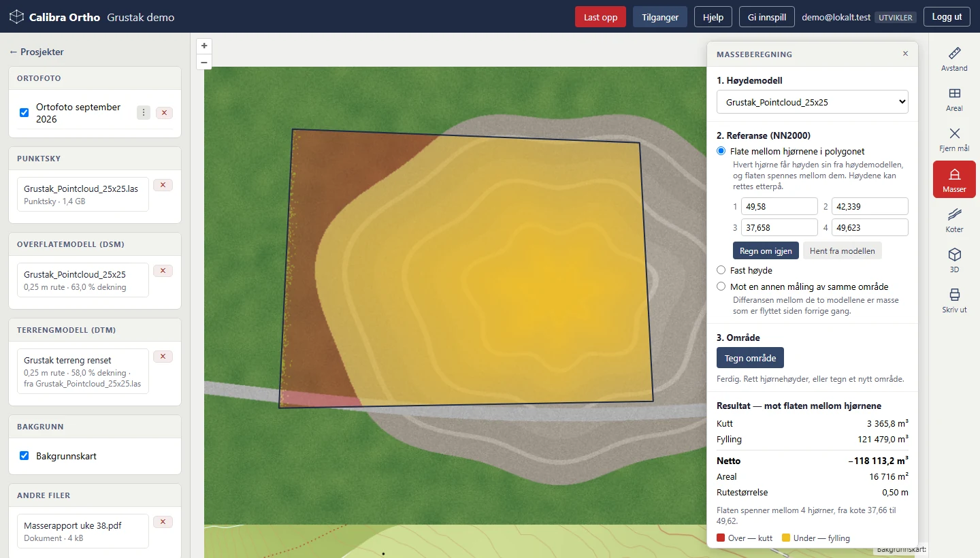Click corner 2 height field 42,339

pos(870,206)
